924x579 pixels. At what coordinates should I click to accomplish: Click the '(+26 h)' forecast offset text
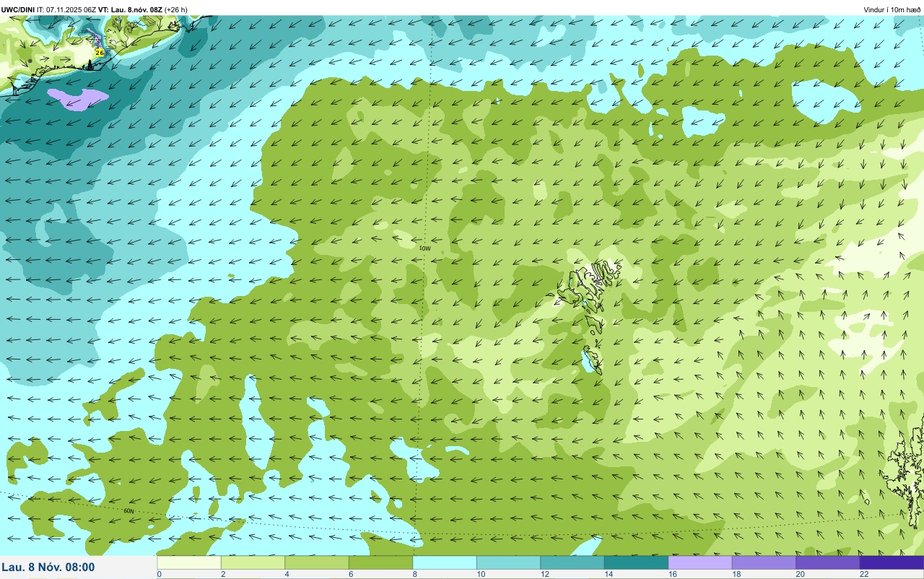(176, 9)
